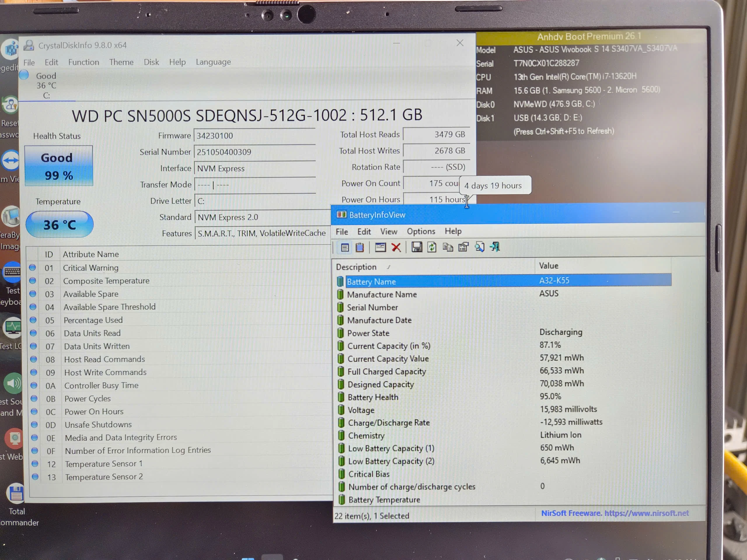Image resolution: width=747 pixels, height=560 pixels.
Task: Click the Standard field NVM Express 2.0
Action: (x=263, y=217)
